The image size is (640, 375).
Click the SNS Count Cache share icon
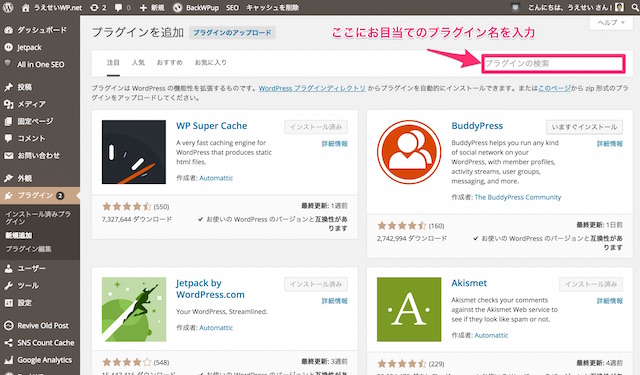pyautogui.click(x=8, y=343)
